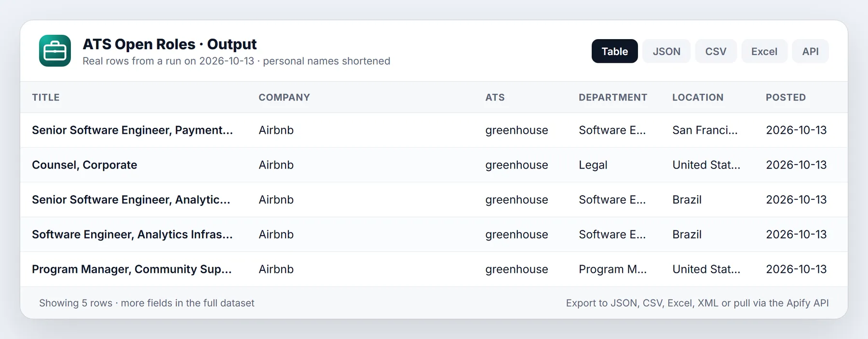868x339 pixels.
Task: Click the San Franci... location cell
Action: point(705,130)
